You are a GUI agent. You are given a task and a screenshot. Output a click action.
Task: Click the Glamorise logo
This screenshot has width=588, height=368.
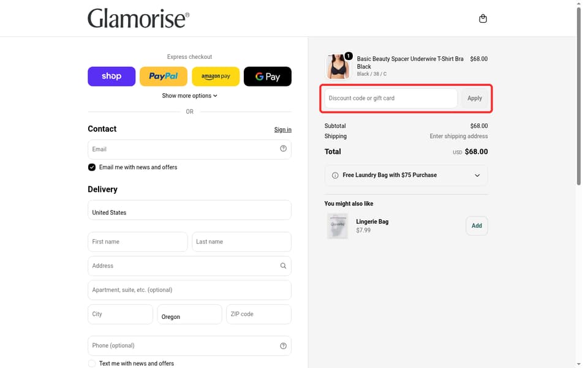tap(138, 18)
